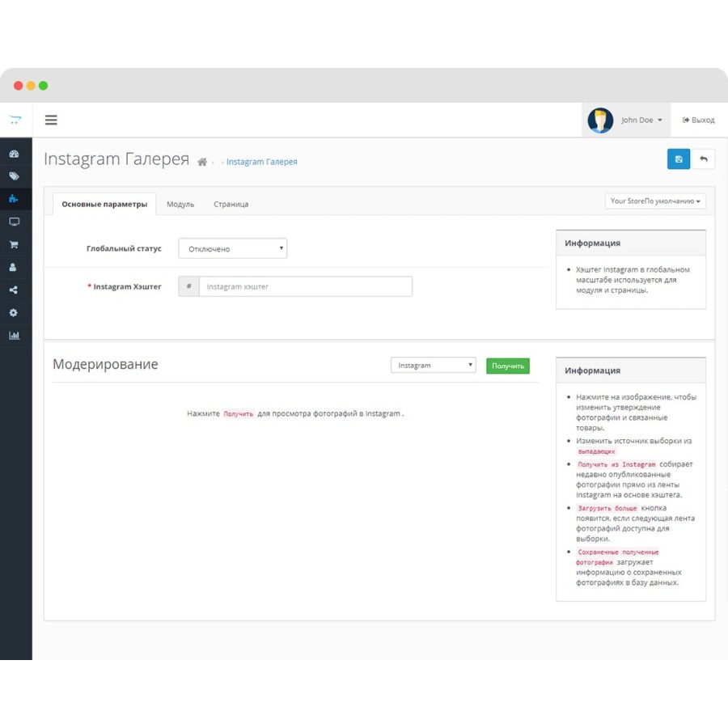This screenshot has height=728, width=728.
Task: Click the green window maximize dot
Action: point(43,86)
